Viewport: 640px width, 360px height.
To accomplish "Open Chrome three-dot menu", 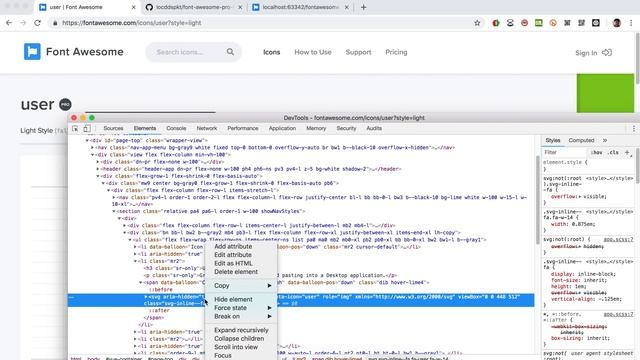I will click(631, 23).
